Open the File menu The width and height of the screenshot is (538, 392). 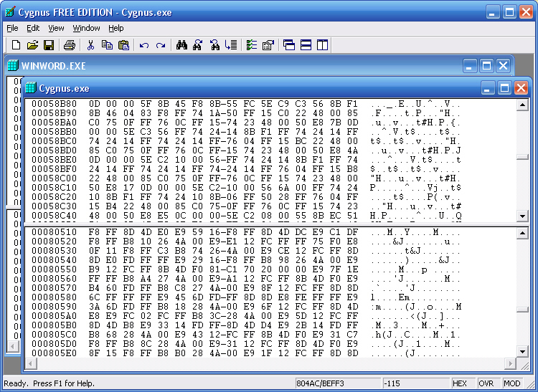[12, 28]
